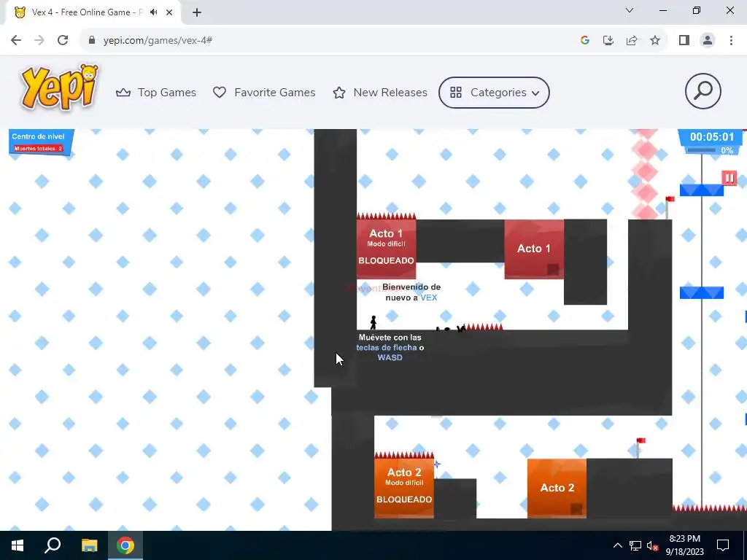
Task: Select the Acto 1 red block
Action: [534, 249]
